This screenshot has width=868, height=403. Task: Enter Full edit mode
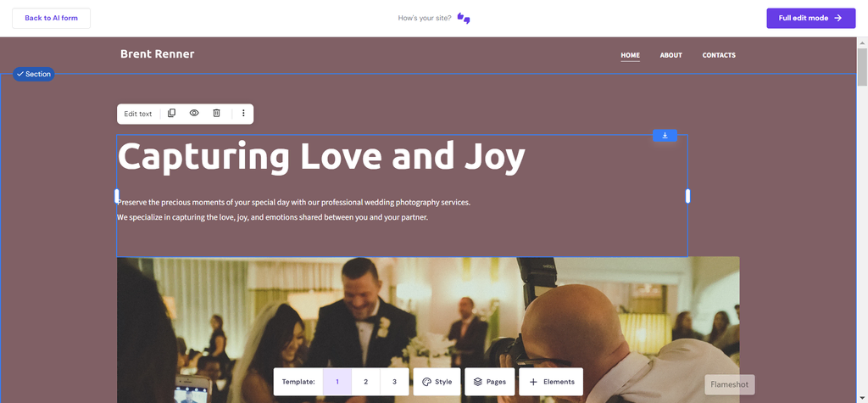coord(811,19)
